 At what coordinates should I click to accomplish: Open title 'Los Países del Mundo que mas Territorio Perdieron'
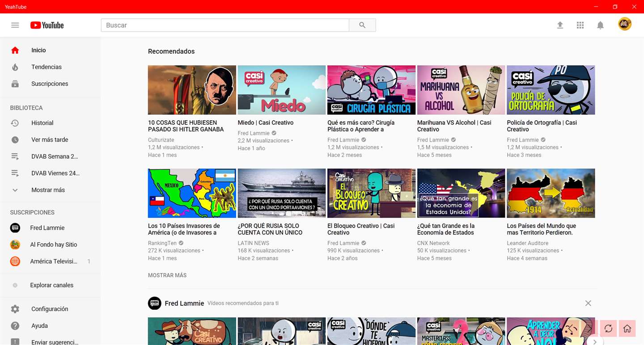click(x=542, y=229)
